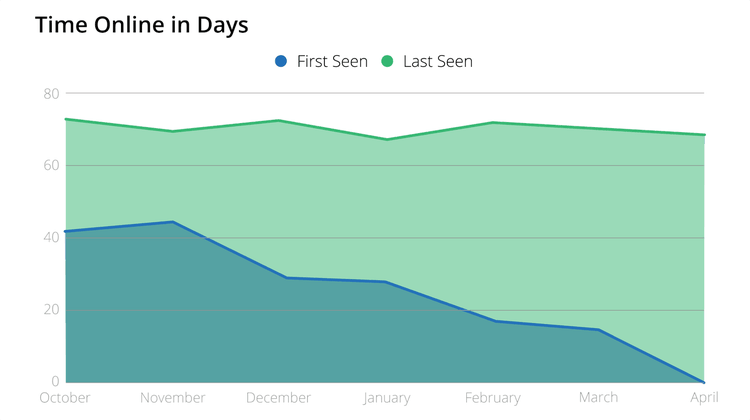Click the December label on the x-axis
Viewport: 750px width, 420px height.
click(279, 397)
